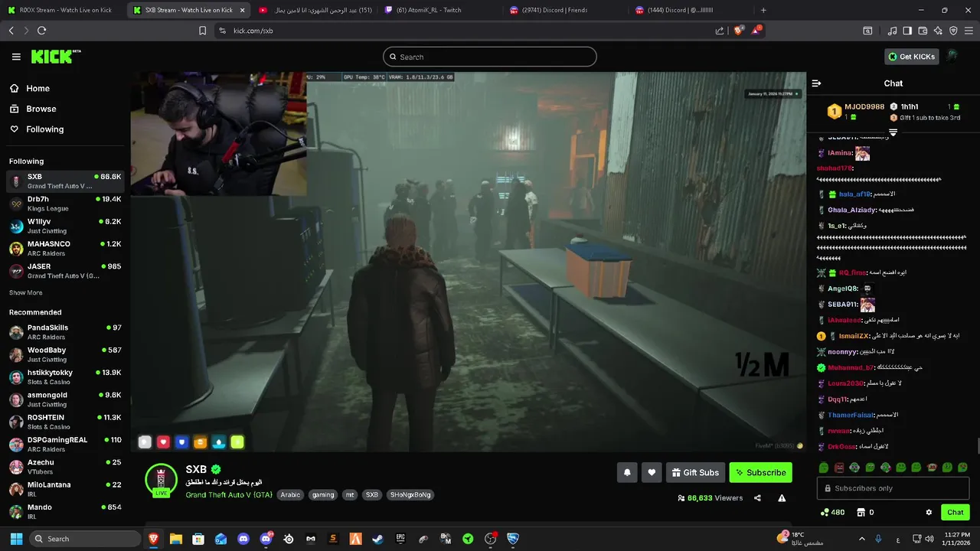Open Brave Leo AI icon
Image resolution: width=980 pixels, height=551 pixels.
point(938,31)
